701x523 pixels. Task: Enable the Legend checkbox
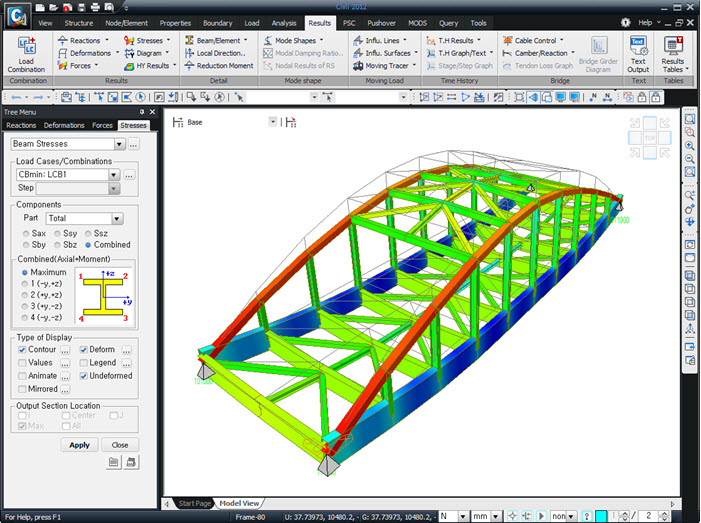coord(84,363)
